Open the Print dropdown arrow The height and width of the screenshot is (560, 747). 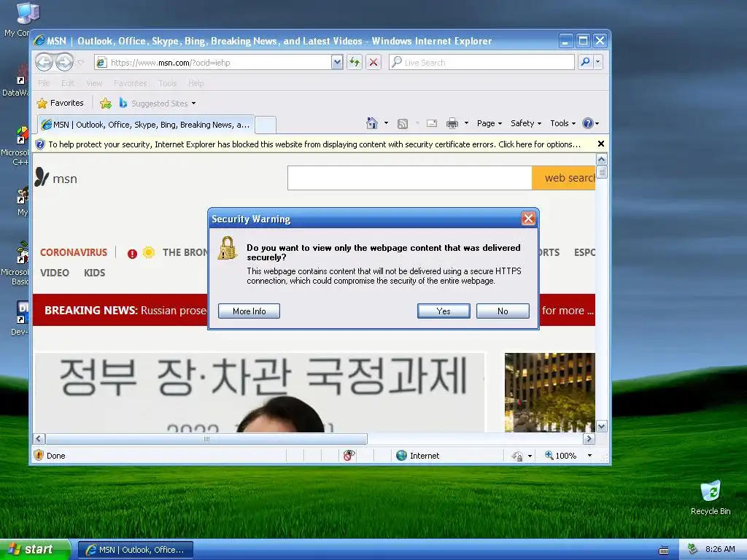(466, 123)
